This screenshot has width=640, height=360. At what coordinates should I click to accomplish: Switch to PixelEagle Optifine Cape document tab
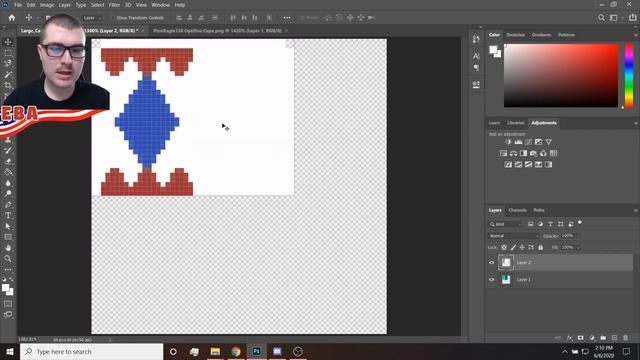217,31
